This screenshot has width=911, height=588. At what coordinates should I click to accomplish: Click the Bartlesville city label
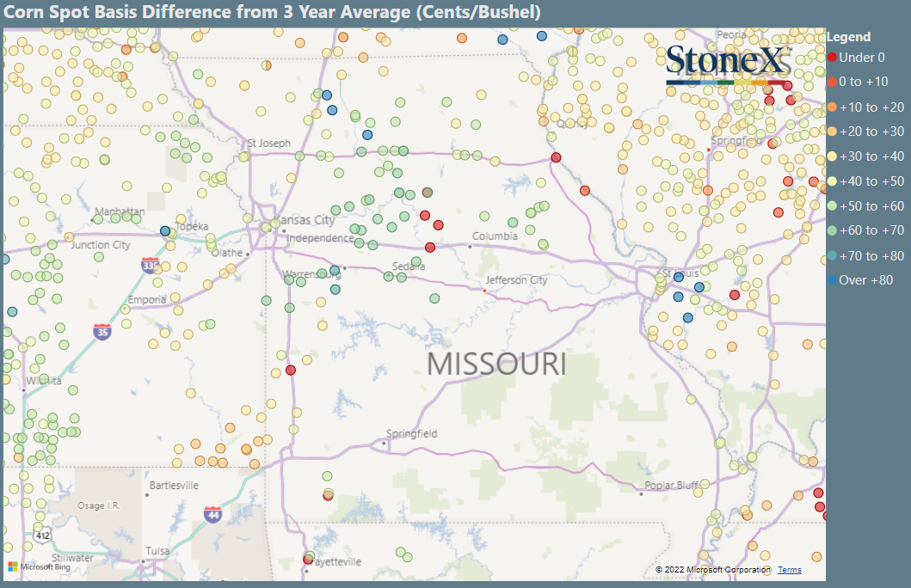174,485
